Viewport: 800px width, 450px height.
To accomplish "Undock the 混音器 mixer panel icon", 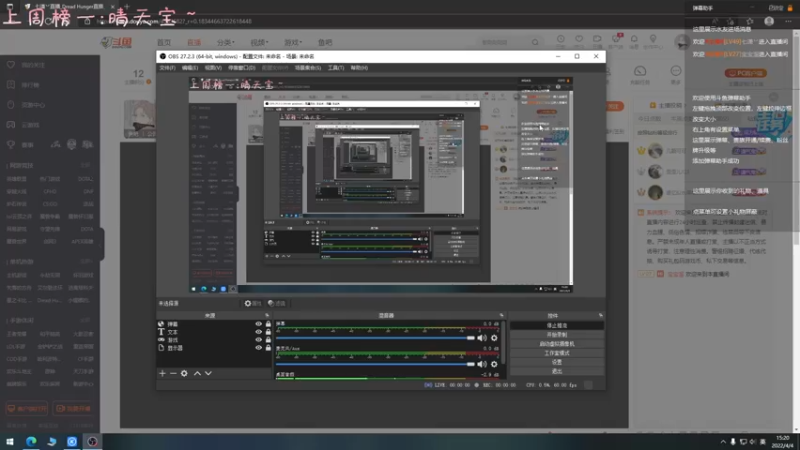I will (x=502, y=315).
